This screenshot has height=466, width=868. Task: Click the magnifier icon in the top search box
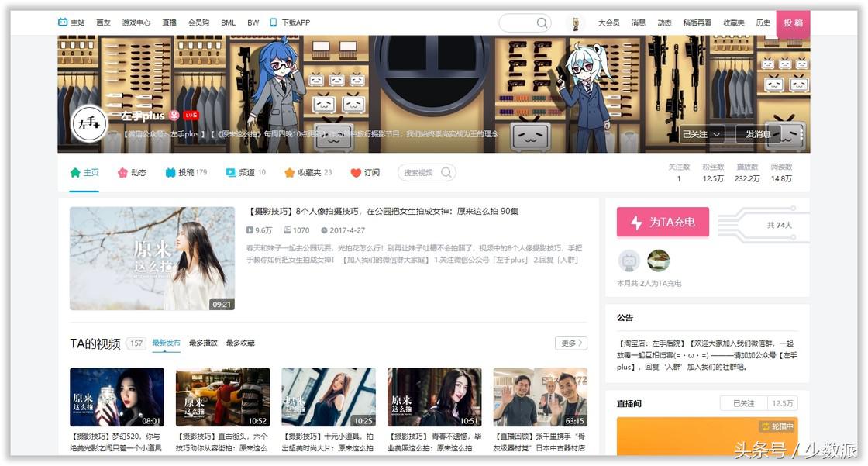pyautogui.click(x=542, y=22)
